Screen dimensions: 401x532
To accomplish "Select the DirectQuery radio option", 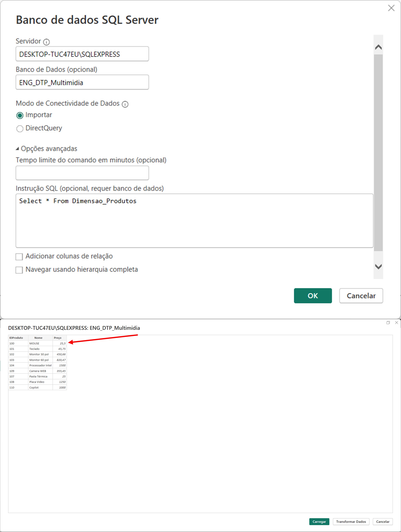I will coord(20,129).
